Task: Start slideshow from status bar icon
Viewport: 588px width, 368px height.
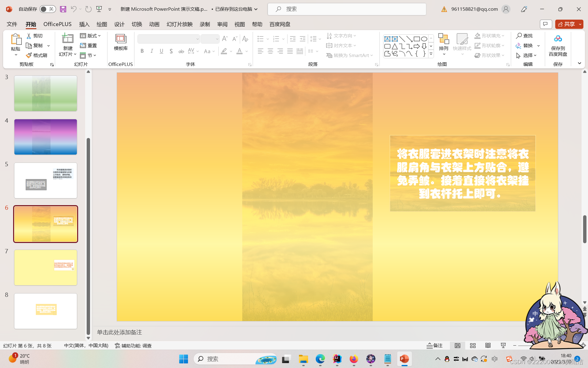Action: tap(503, 346)
